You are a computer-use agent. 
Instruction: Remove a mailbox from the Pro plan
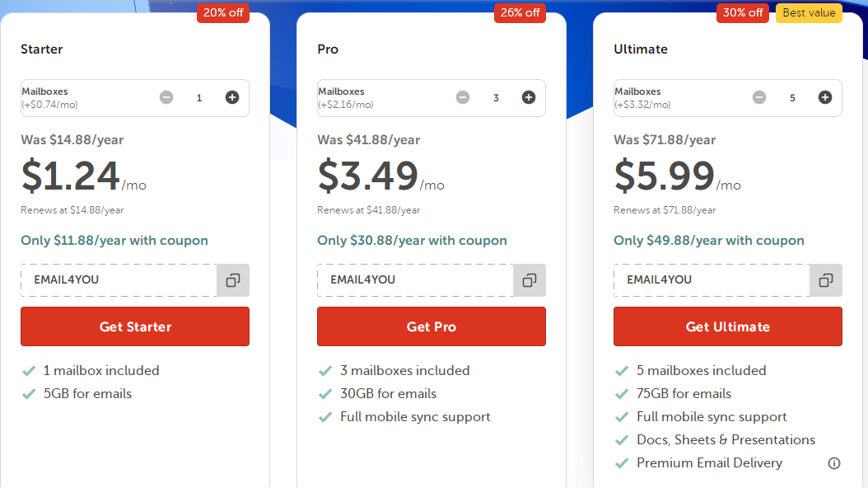coord(463,97)
